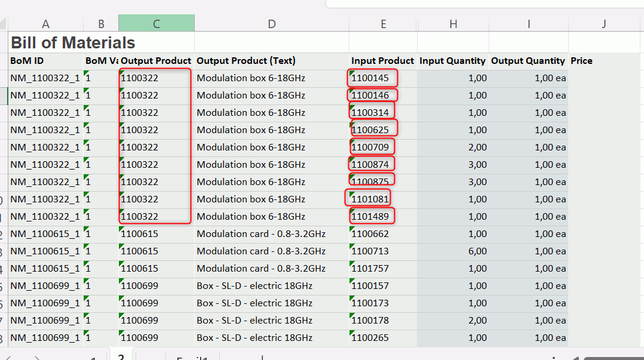
Task: Select column D header
Action: click(272, 24)
